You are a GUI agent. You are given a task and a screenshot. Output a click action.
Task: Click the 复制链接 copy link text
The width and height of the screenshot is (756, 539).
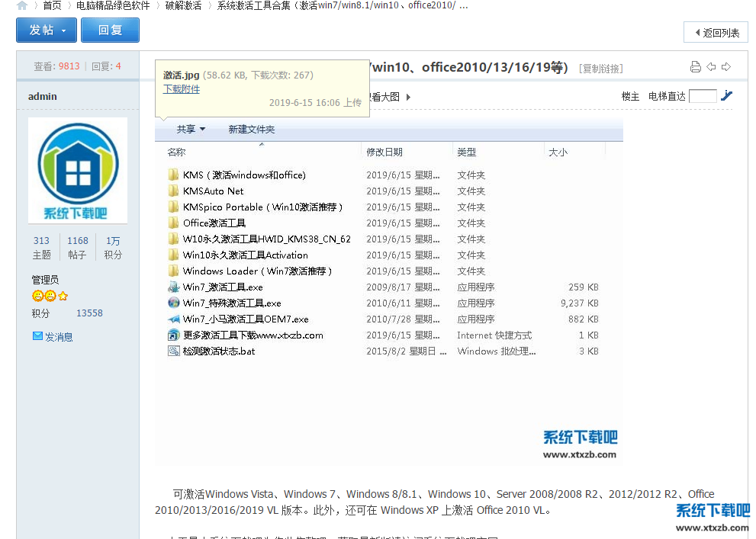click(601, 69)
